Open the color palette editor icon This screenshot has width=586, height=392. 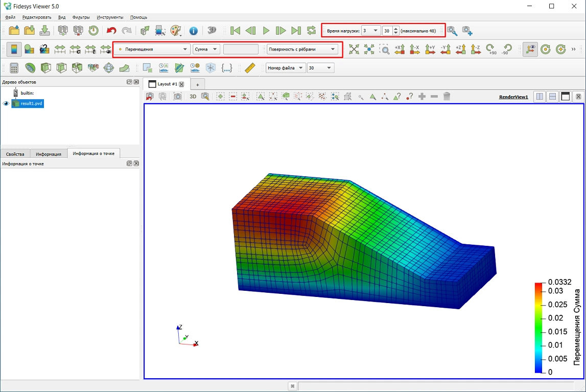[176, 31]
